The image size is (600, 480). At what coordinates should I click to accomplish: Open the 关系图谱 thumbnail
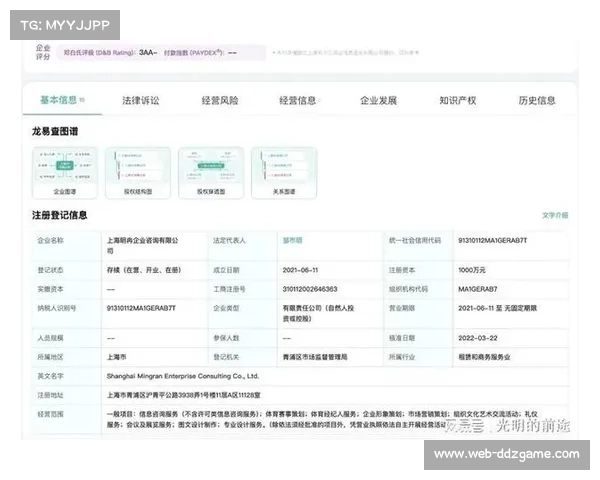click(x=284, y=173)
